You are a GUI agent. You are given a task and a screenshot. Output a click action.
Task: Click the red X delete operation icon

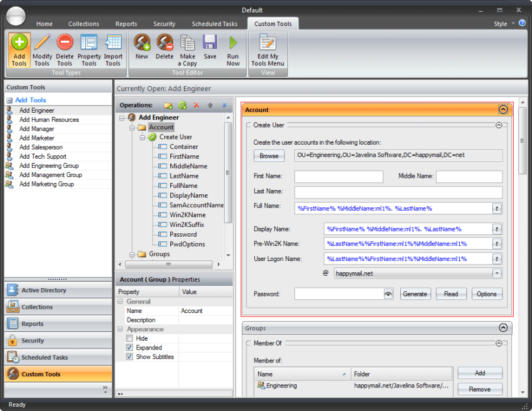click(x=197, y=105)
